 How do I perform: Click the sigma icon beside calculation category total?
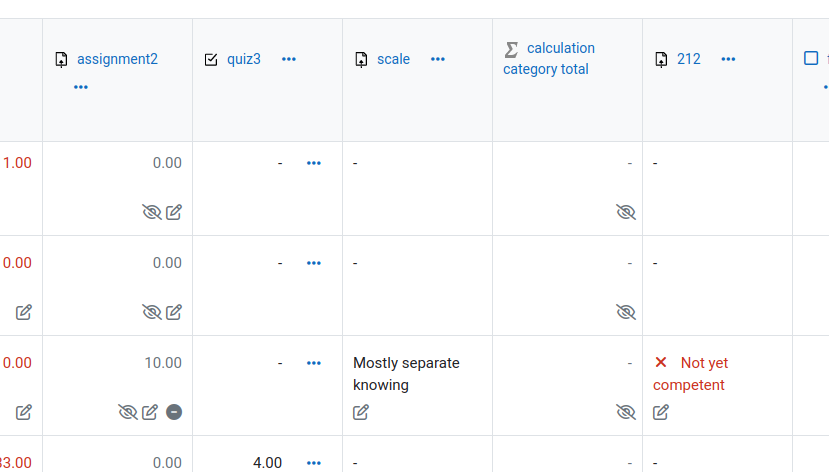pyautogui.click(x=511, y=50)
